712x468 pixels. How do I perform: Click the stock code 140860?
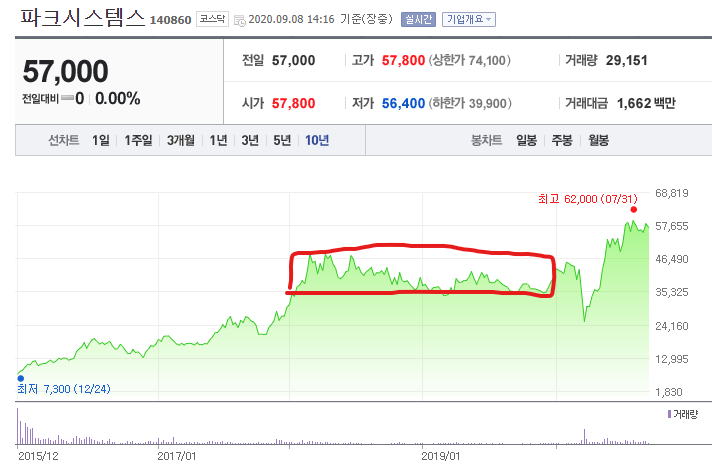click(x=170, y=20)
